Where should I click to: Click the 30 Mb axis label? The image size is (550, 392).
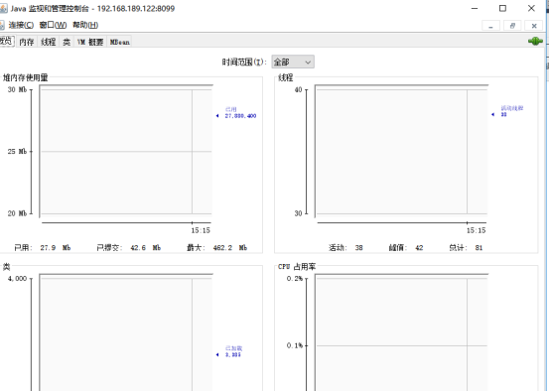17,89
